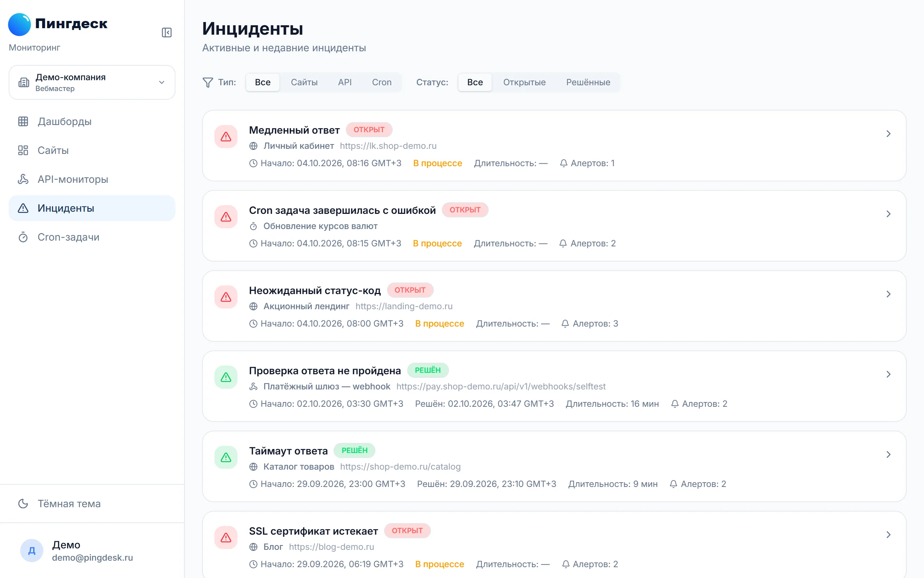
Task: Open Cron-задачи in the sidebar
Action: click(92, 237)
